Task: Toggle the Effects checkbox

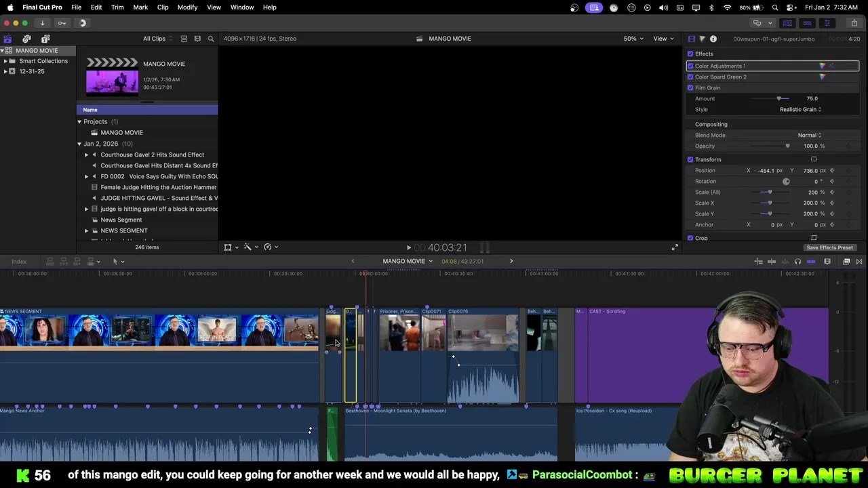Action: 690,54
